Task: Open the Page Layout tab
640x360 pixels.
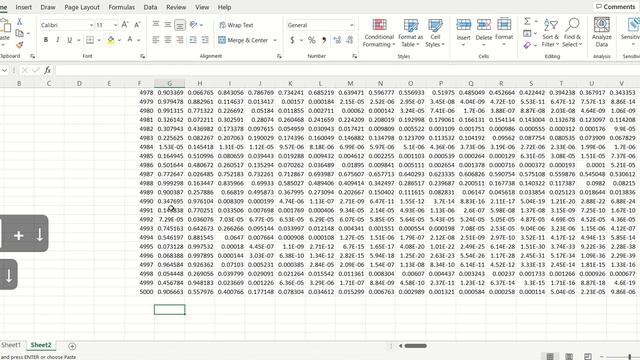Action: [82, 7]
